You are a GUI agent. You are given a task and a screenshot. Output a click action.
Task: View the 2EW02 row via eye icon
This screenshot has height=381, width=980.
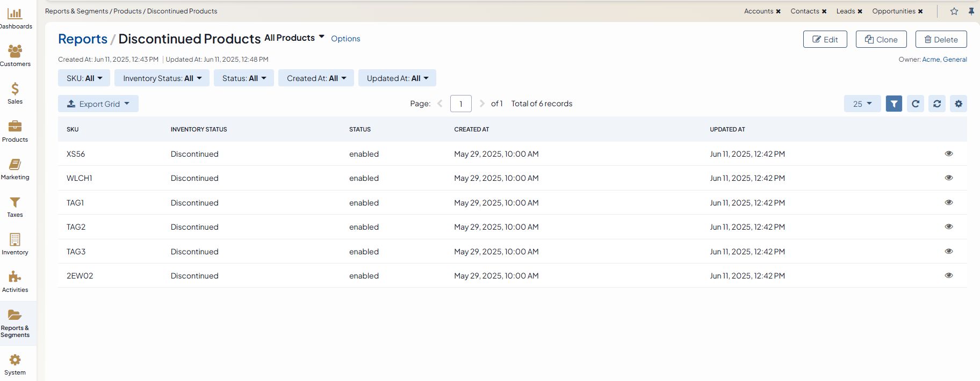pyautogui.click(x=948, y=275)
